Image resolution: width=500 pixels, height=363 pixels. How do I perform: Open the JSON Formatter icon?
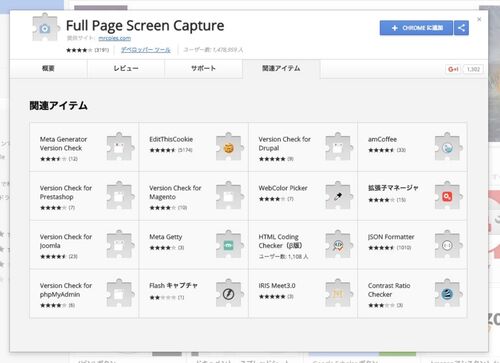coord(448,244)
